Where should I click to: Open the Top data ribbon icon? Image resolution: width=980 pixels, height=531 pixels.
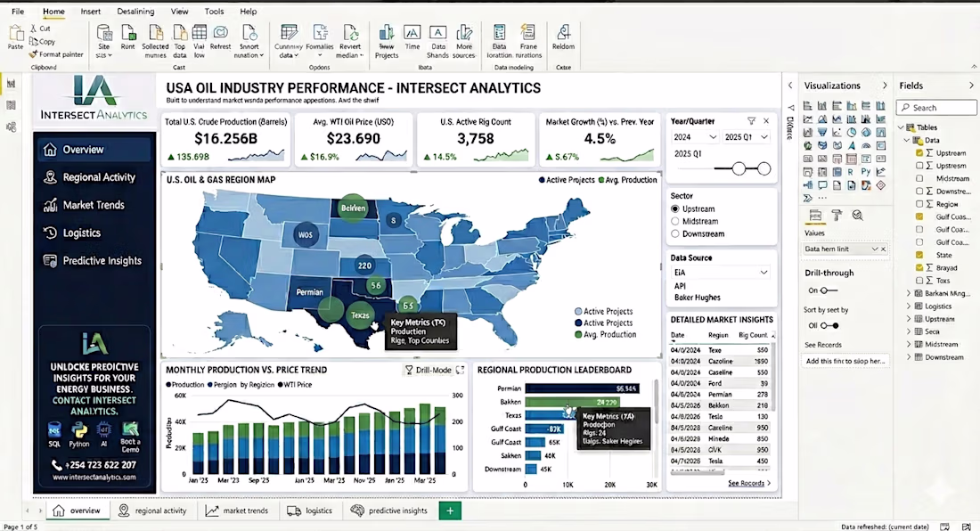pyautogui.click(x=179, y=32)
